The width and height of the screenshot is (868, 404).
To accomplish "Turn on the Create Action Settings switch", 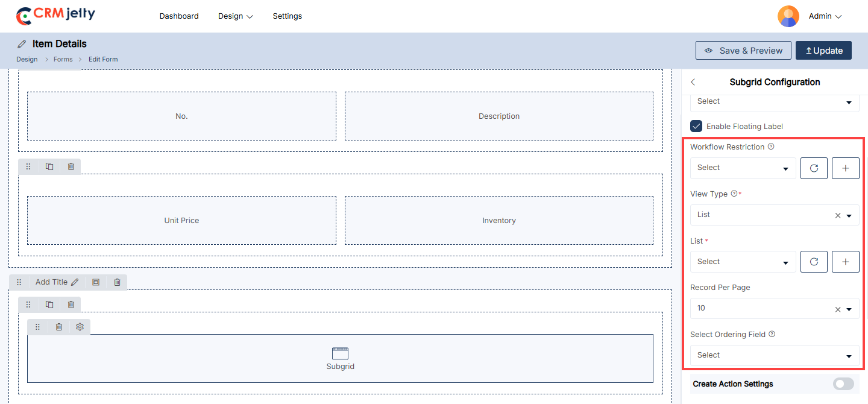I will point(843,383).
